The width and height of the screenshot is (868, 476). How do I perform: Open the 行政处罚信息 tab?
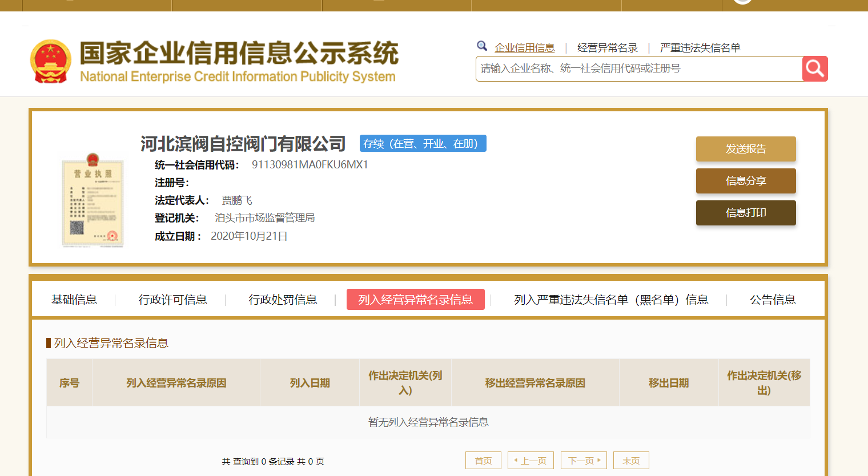coord(283,300)
